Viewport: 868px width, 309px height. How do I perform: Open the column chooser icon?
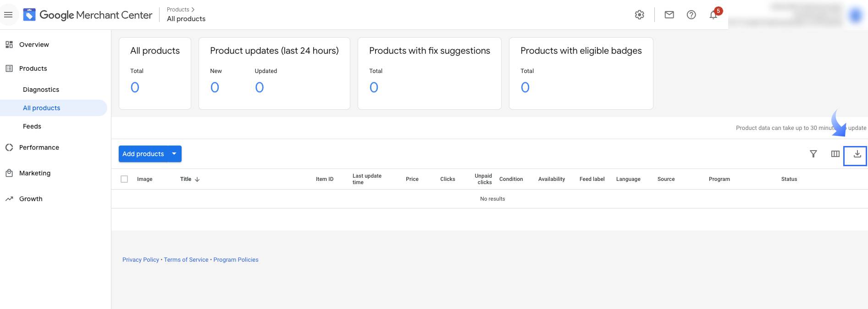[x=835, y=154]
